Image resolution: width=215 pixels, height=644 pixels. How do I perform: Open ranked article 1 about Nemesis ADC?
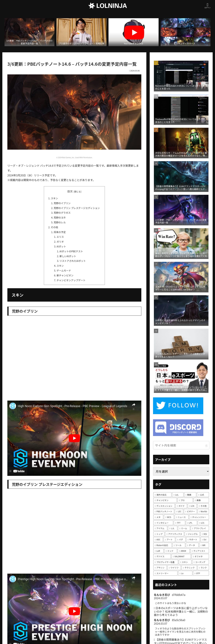(x=181, y=76)
